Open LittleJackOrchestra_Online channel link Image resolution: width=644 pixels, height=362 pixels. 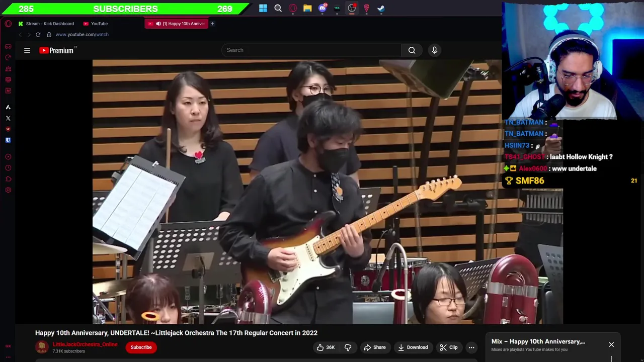(x=85, y=344)
